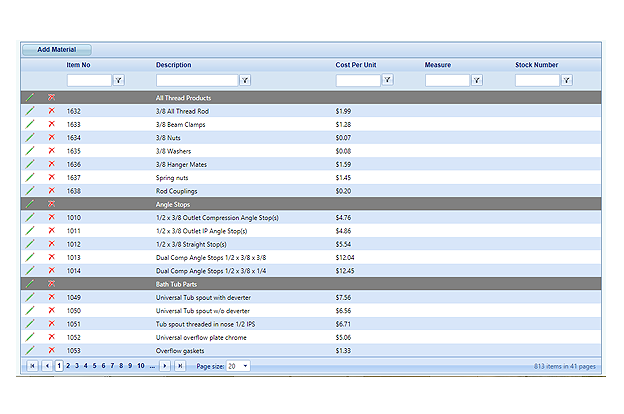Delete item 1633 using red X
The image size is (624, 414).
click(52, 124)
